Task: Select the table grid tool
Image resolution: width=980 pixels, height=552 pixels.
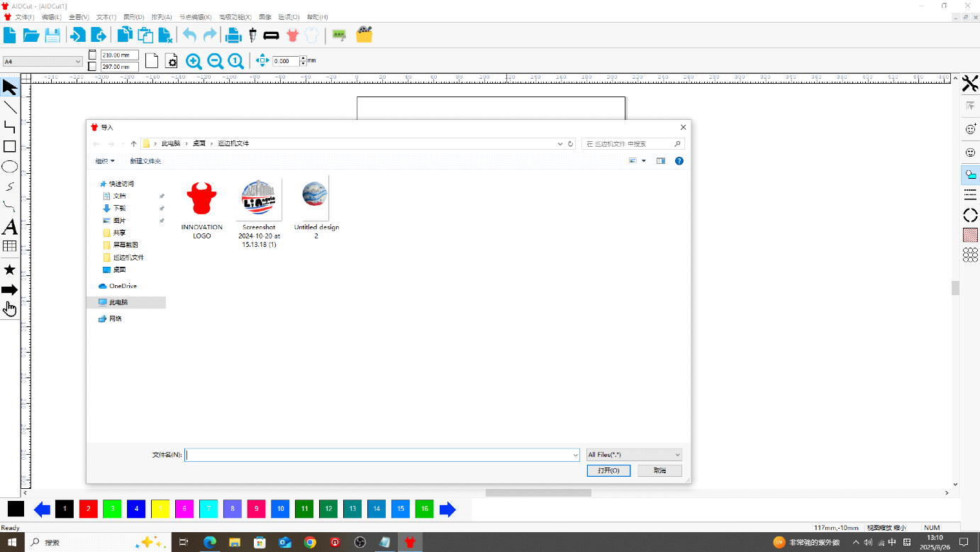Action: pyautogui.click(x=10, y=247)
